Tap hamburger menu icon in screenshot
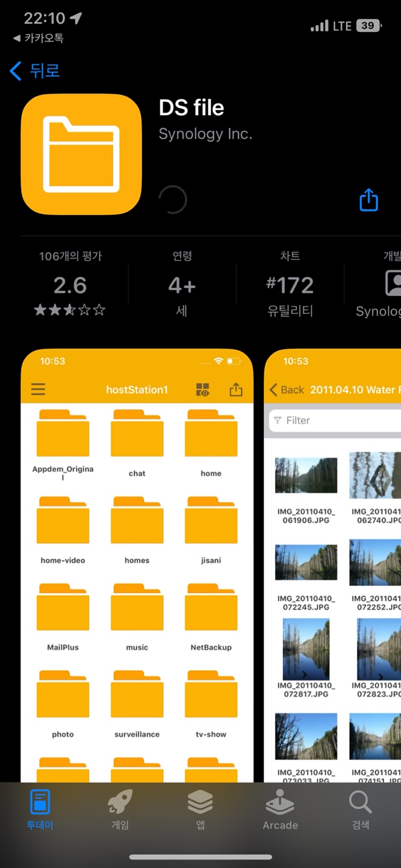Image resolution: width=401 pixels, height=868 pixels. pos(38,389)
